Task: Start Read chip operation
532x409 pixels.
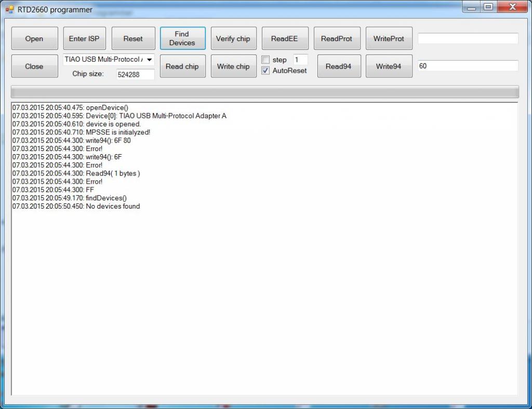Action: point(182,66)
